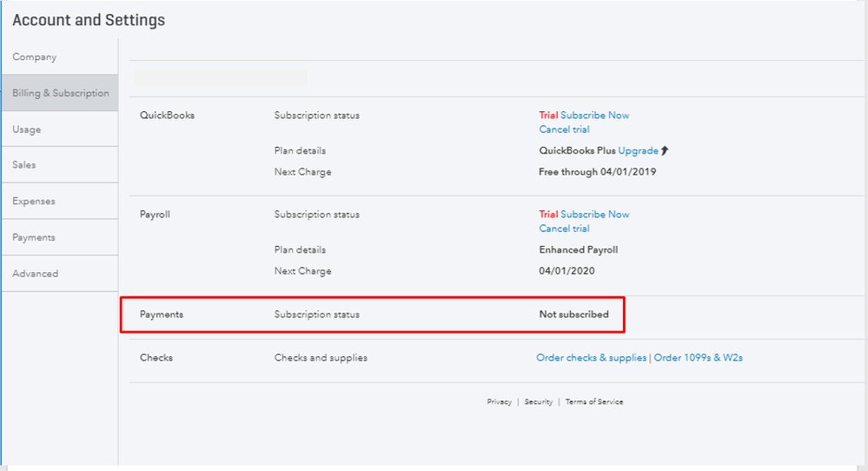
Task: Cancel the QuickBooks trial
Action: coord(564,129)
